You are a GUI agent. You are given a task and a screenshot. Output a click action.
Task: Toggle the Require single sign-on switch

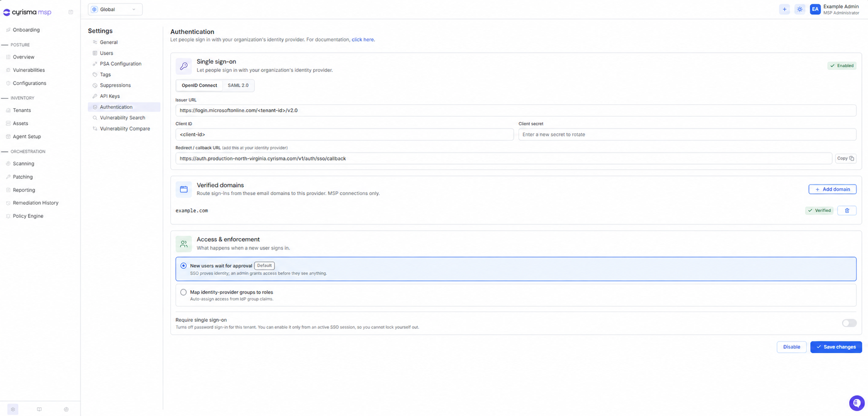[x=849, y=323]
